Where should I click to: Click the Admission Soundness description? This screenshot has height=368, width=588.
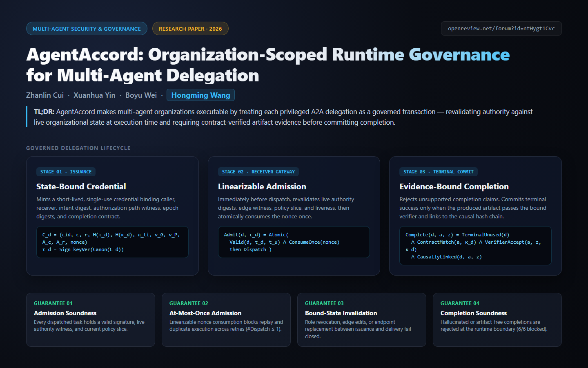89,325
